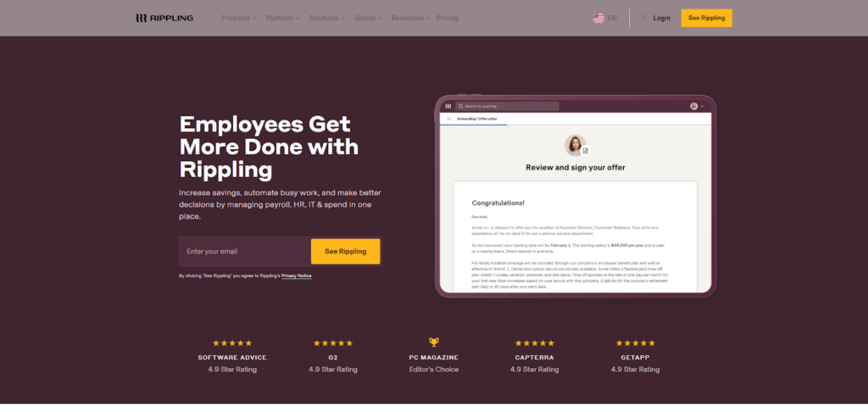Click the PC Magazine trophy icon

click(x=434, y=342)
